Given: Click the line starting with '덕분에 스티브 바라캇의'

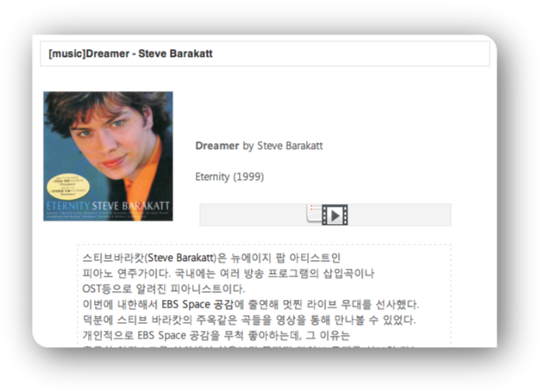Looking at the screenshot, I should [x=249, y=320].
